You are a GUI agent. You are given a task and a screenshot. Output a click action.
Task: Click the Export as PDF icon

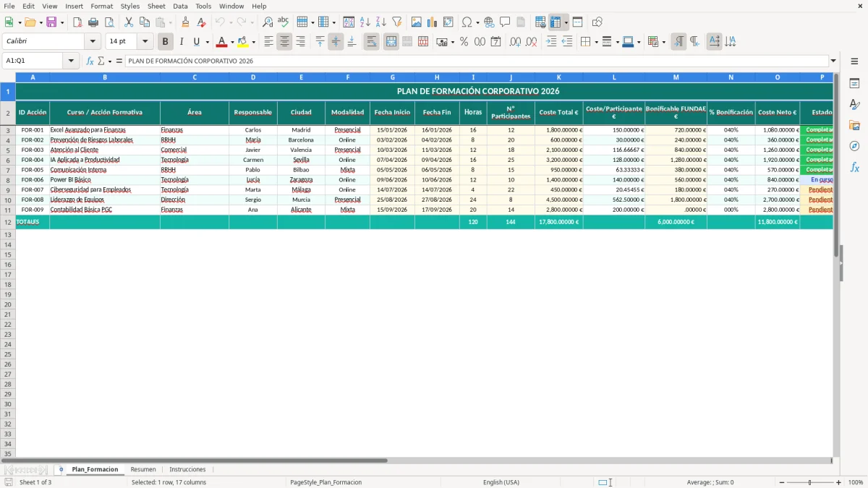77,22
